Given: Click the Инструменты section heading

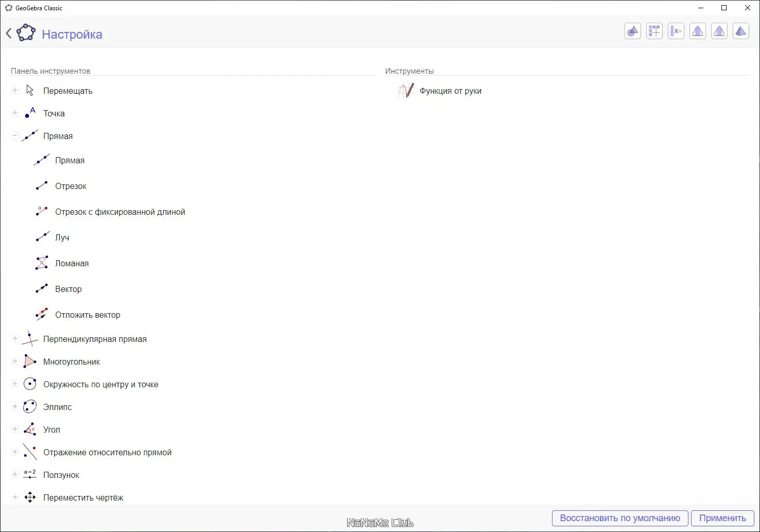Looking at the screenshot, I should [x=409, y=71].
